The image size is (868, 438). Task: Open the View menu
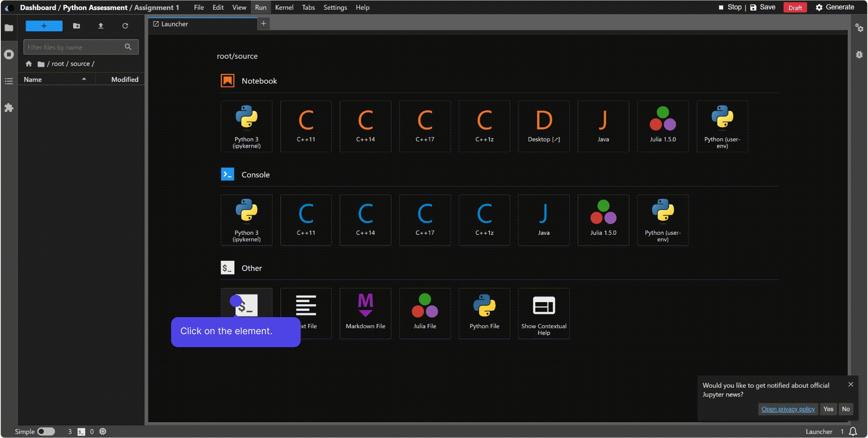tap(239, 7)
